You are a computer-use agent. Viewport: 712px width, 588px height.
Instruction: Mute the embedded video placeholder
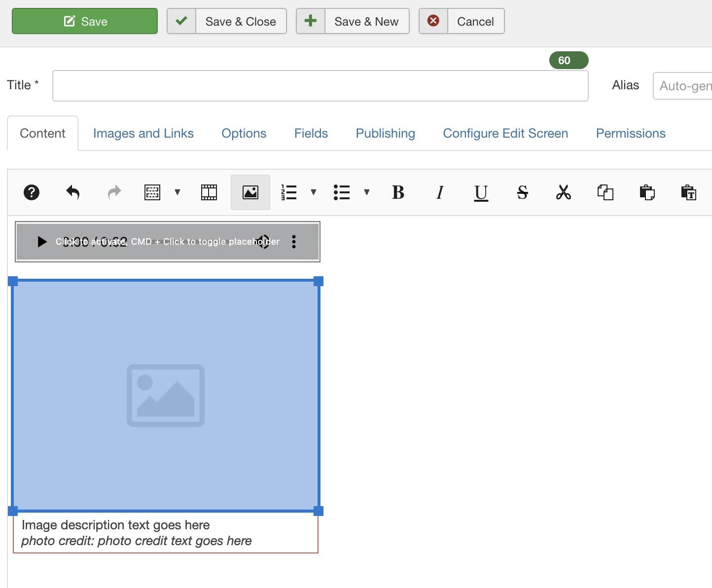[265, 242]
